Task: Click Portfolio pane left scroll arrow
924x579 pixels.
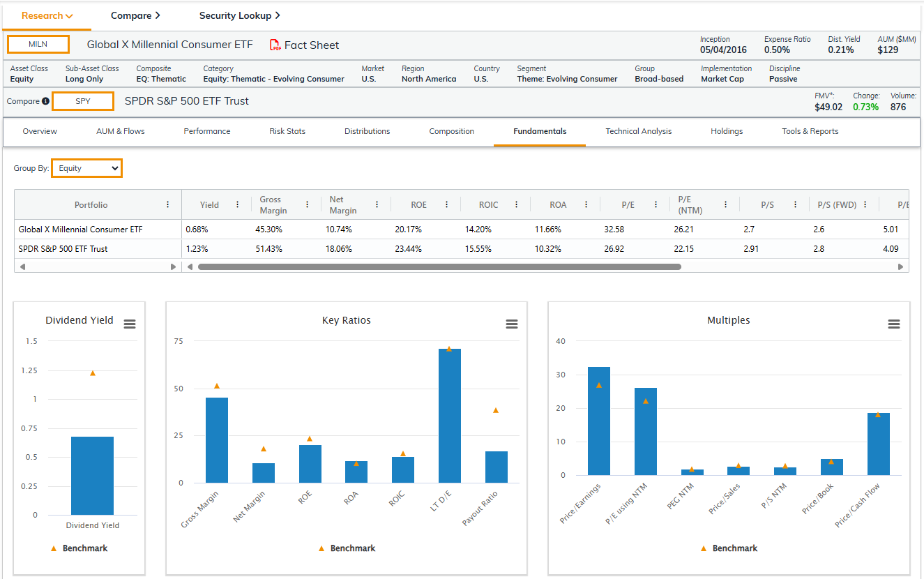Action: 22,266
